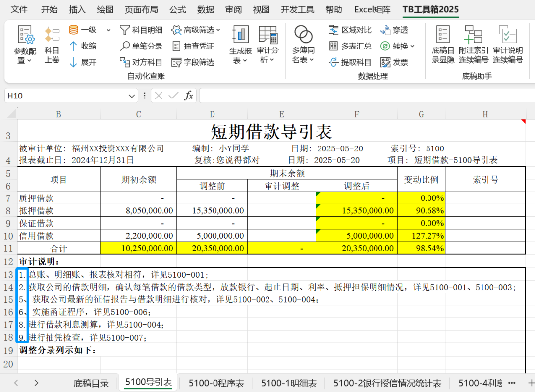The image size is (535, 392).
Task: Click the select-all corner of the worksheet
Action: point(11,113)
